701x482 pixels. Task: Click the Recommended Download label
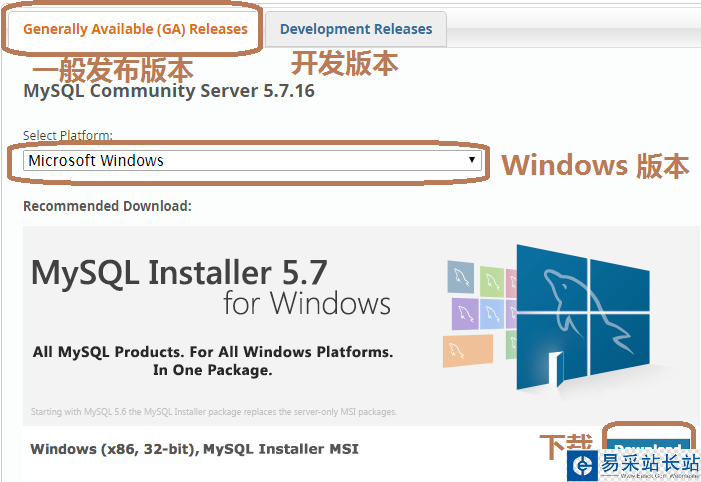(107, 206)
